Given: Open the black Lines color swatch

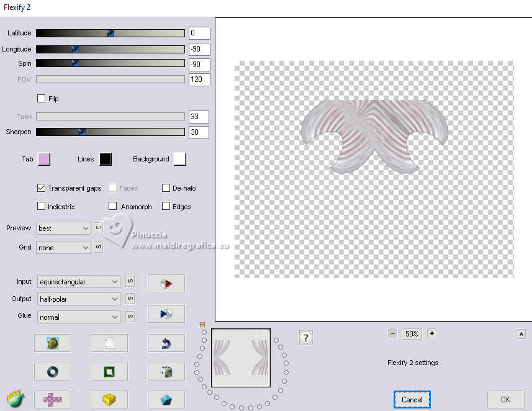Looking at the screenshot, I should click(x=106, y=159).
